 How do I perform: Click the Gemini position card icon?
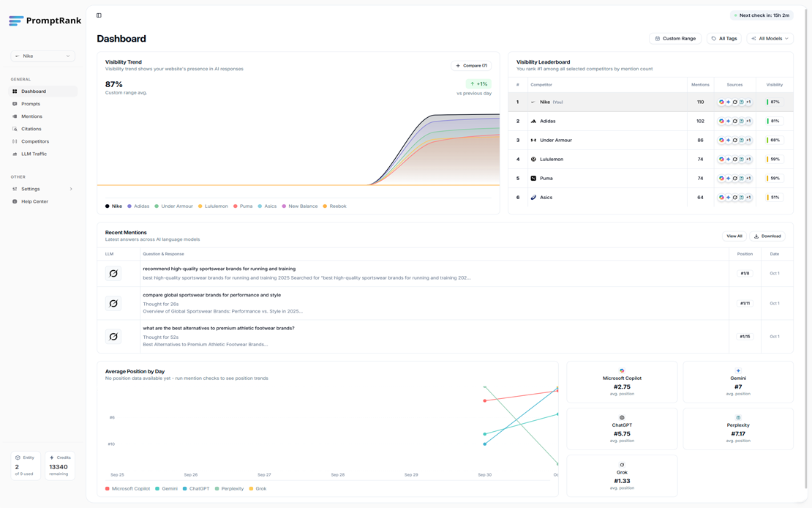[738, 371]
